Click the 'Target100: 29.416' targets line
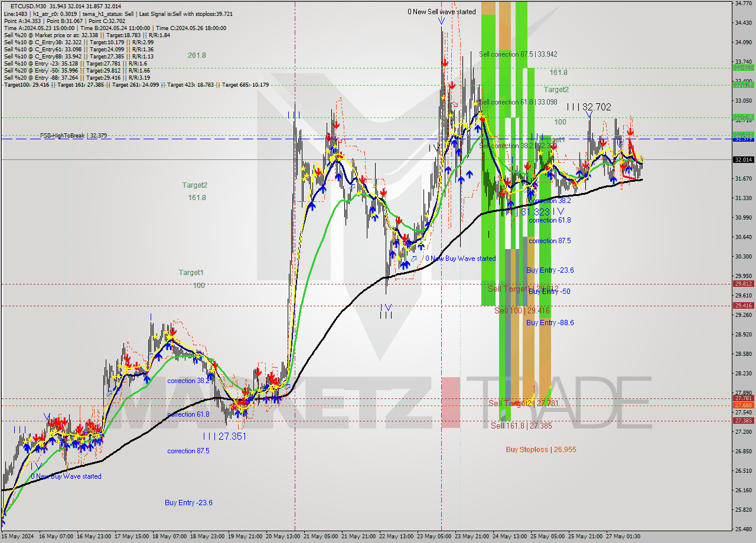 tap(136, 85)
